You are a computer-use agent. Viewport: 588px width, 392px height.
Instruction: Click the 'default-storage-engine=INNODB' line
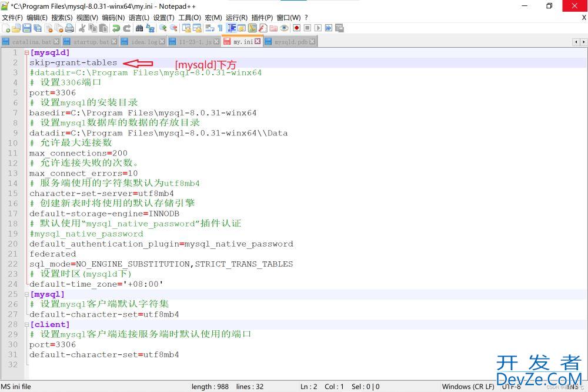point(104,214)
